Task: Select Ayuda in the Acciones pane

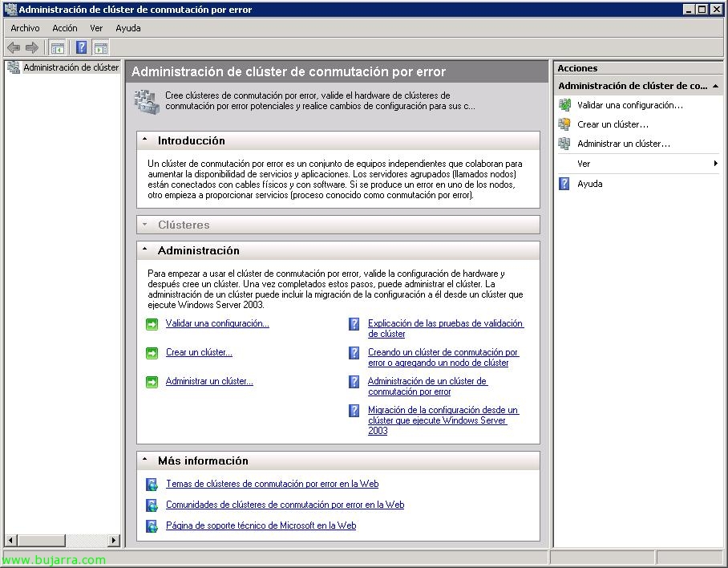Action: click(589, 184)
